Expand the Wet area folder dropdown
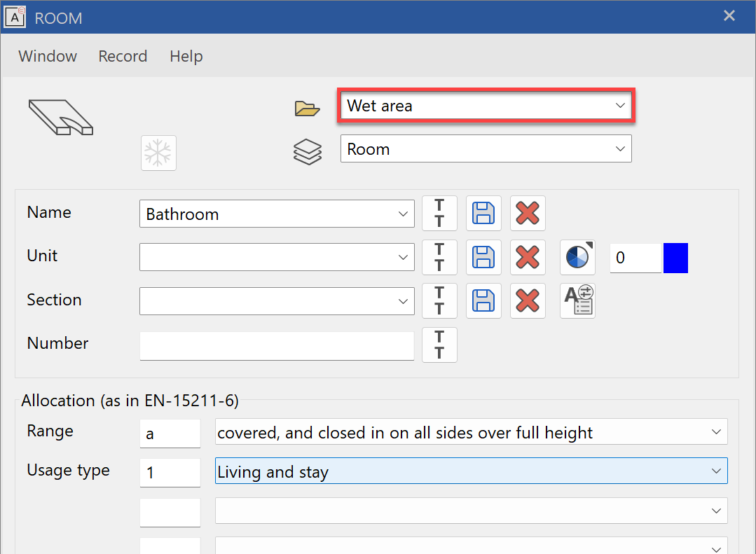Image resolution: width=756 pixels, height=554 pixels. [619, 106]
